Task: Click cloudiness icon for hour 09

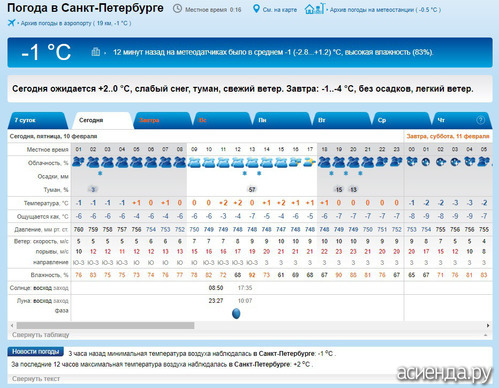Action: pyautogui.click(x=194, y=163)
